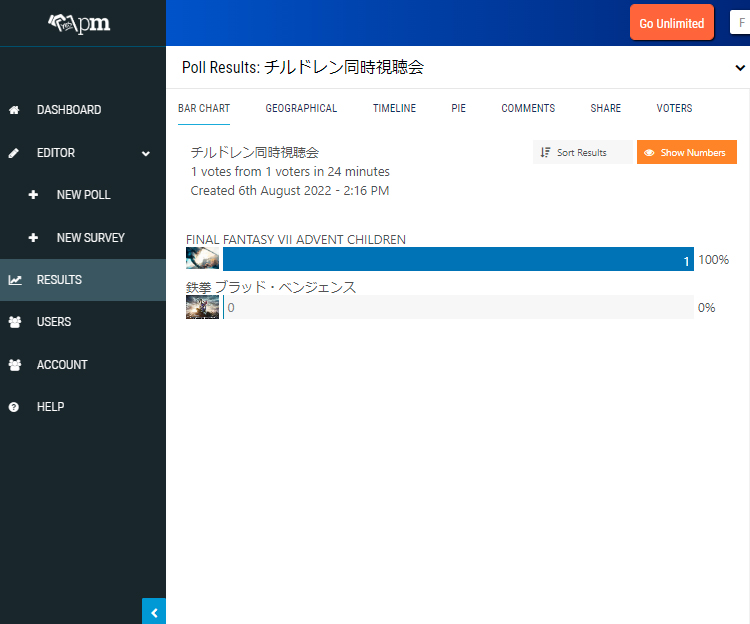Click the Results chart icon in sidebar
The width and height of the screenshot is (750, 624).
pos(14,280)
